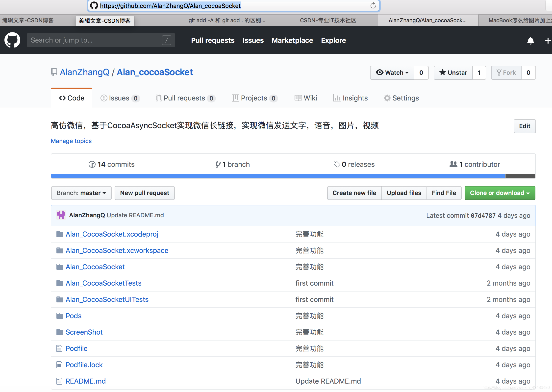Click the Find File button
552x392 pixels.
444,193
